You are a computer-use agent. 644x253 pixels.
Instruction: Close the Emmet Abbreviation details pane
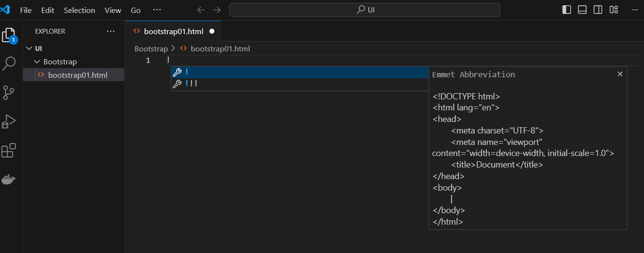(620, 74)
